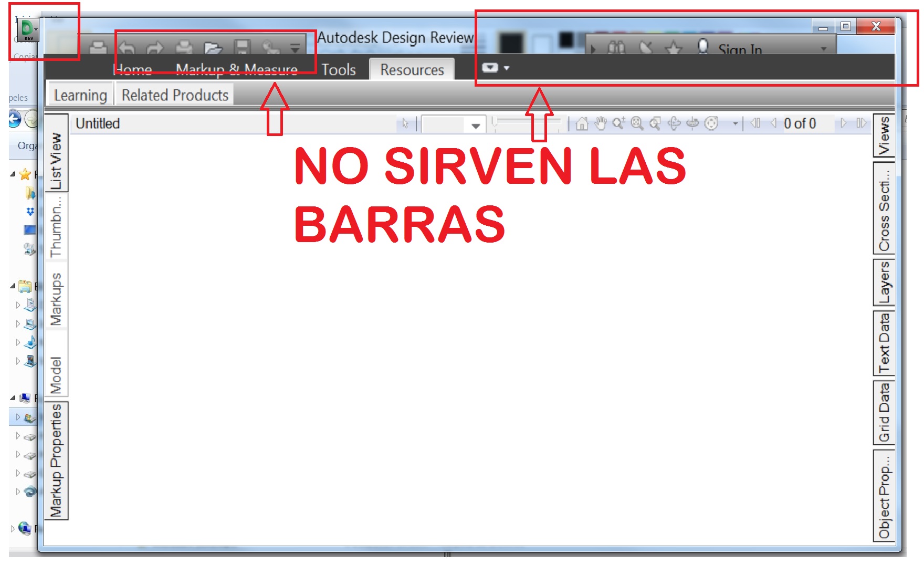Click the favorites star icon
The image size is (924, 564).
(x=674, y=48)
